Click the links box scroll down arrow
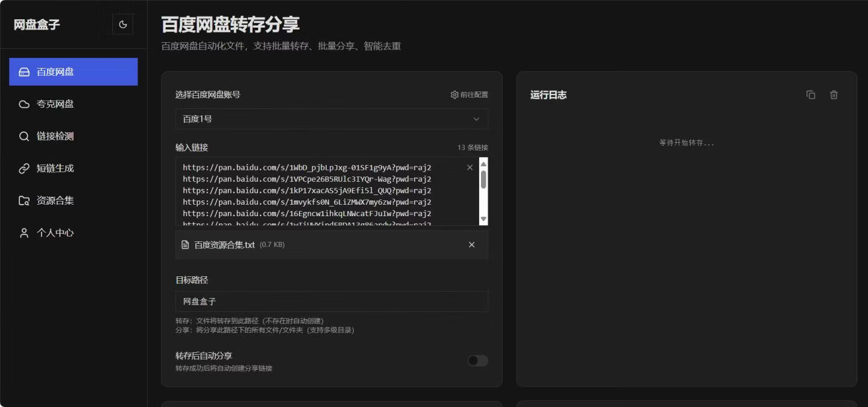The height and width of the screenshot is (407, 868). click(x=483, y=219)
